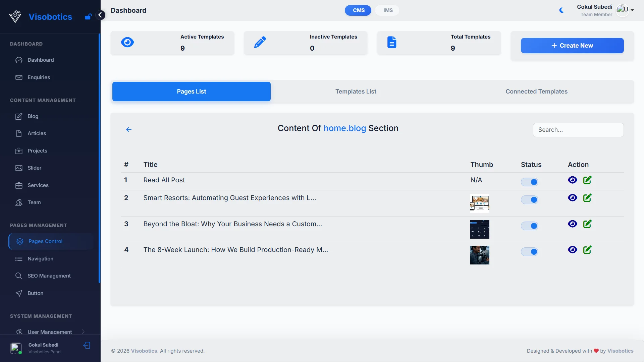Switch to the IMS mode pill

[x=388, y=10]
